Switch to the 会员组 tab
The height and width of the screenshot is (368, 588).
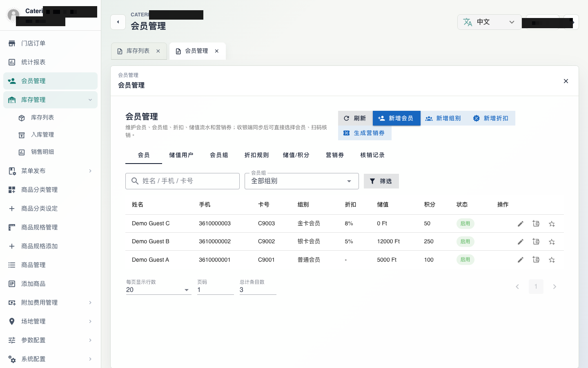coord(219,155)
